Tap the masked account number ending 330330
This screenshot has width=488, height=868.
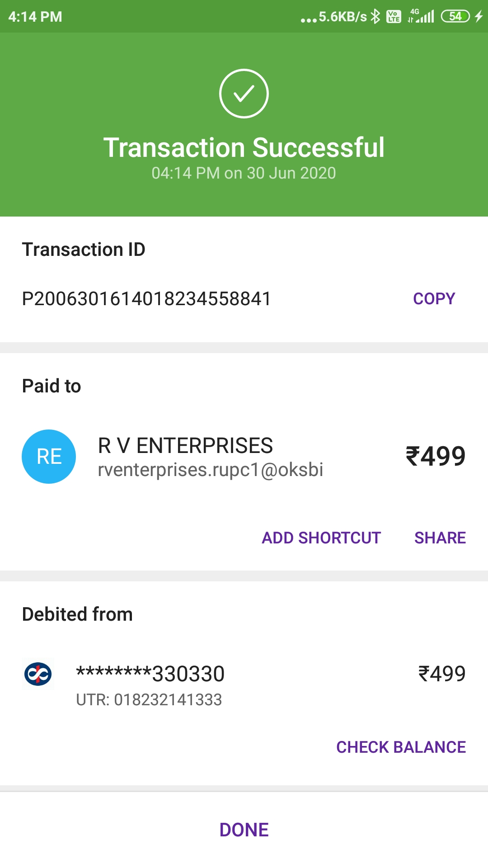click(150, 674)
